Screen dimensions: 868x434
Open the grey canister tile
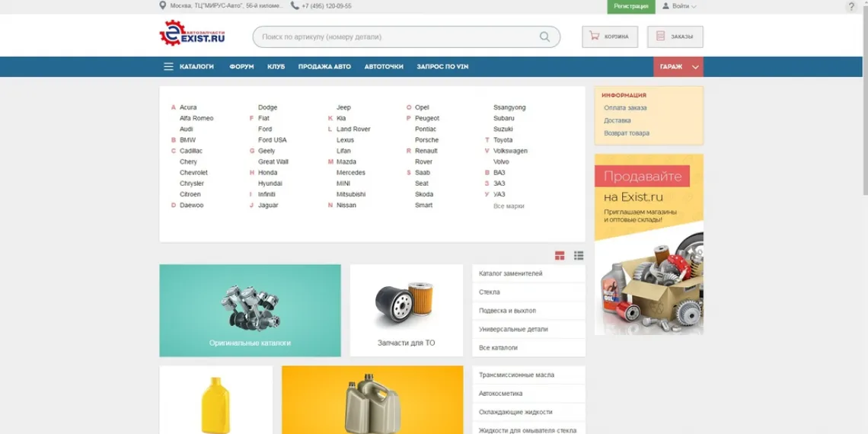point(372,400)
